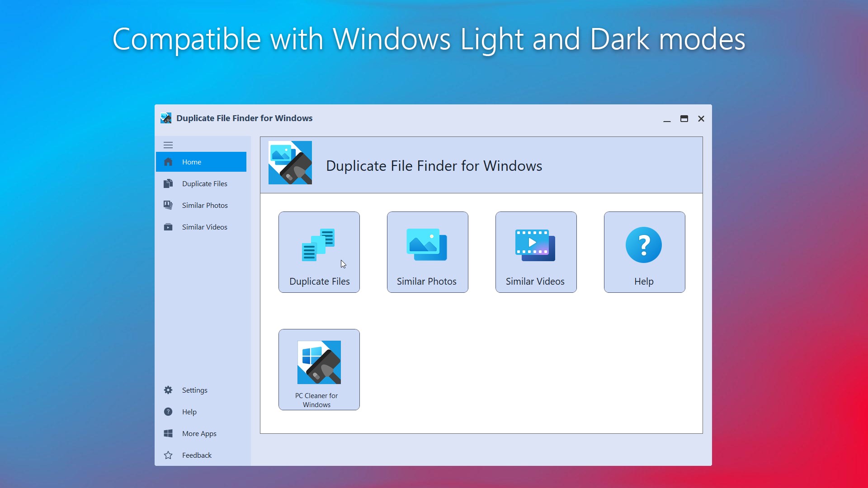
Task: Click the Similar Photos sidebar icon
Action: click(168, 205)
